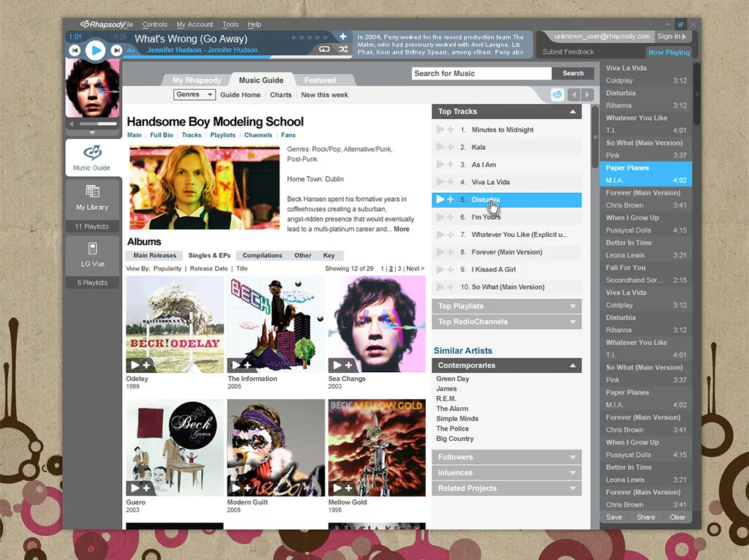Viewport: 749px width, 560px height.
Task: Switch to the My Rhapsody tab
Action: tap(197, 80)
